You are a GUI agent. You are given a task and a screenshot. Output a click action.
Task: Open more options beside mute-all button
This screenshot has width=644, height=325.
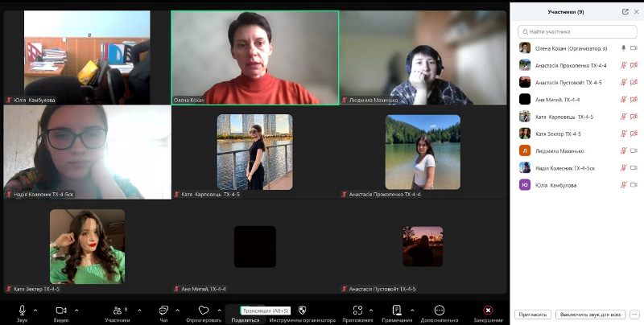(634, 315)
